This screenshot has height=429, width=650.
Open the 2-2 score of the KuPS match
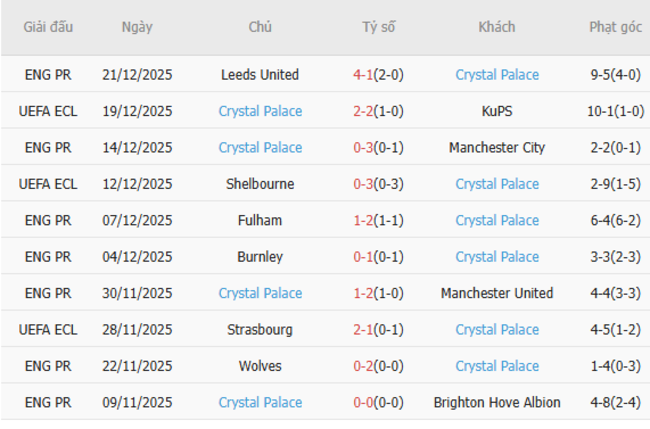tap(363, 111)
